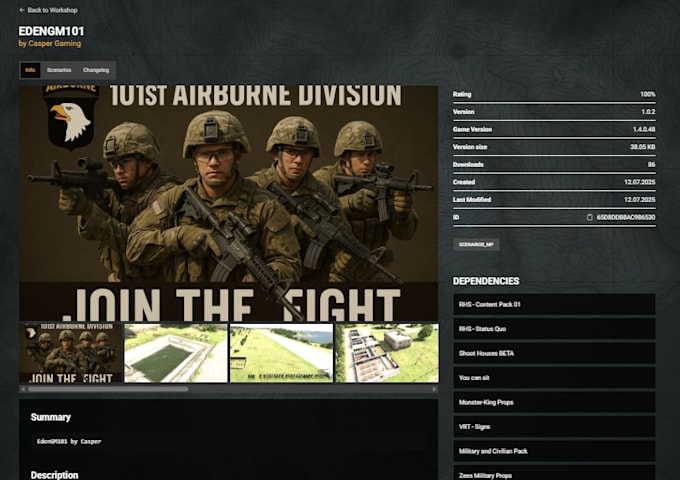
Task: Open Zees Military Props dependency
Action: 554,473
